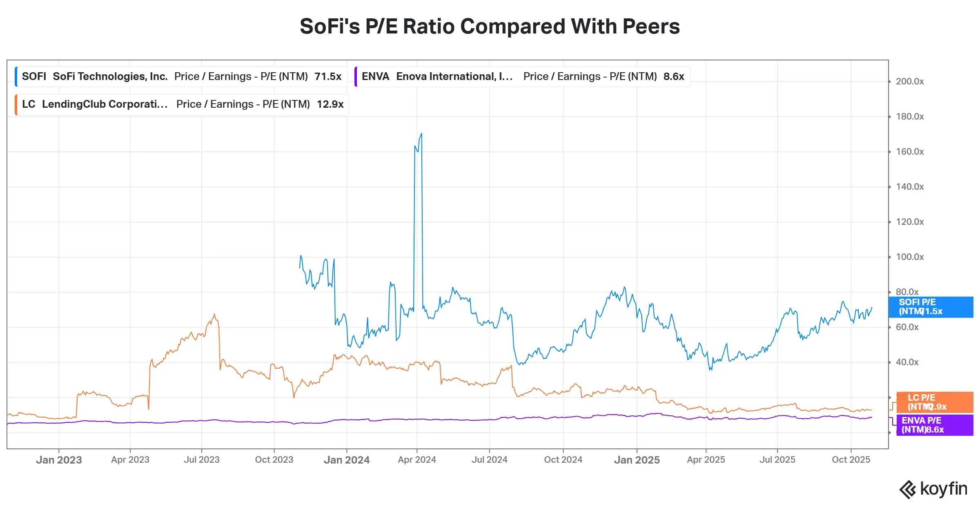This screenshot has width=980, height=506.
Task: Click the ENVA legend entry
Action: pyautogui.click(x=522, y=77)
